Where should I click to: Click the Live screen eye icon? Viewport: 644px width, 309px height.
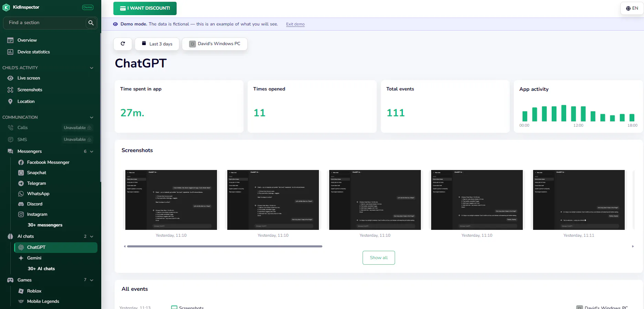tap(10, 78)
